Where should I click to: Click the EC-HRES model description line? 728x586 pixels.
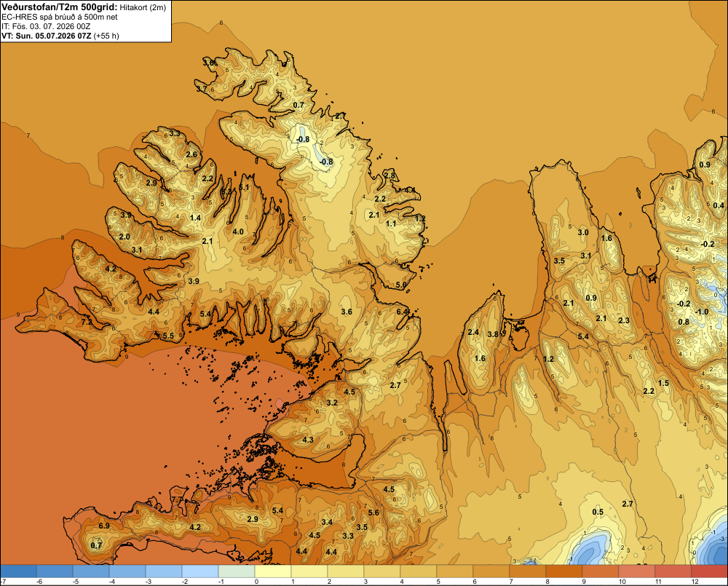pos(60,17)
